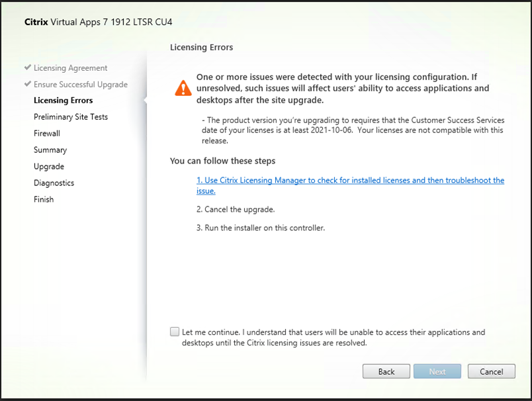Open the Citrix Licensing Manager troubleshooting link
Viewport: 532px width, 401px height.
(350, 185)
